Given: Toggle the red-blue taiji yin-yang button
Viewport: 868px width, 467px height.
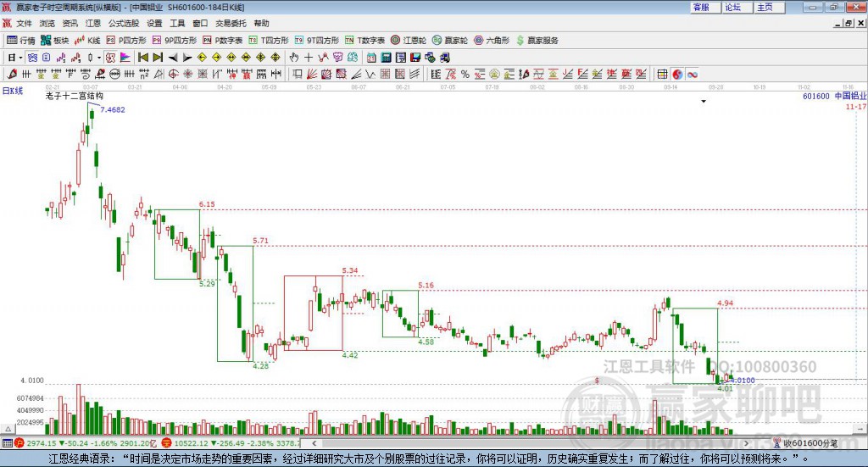Looking at the screenshot, I should tap(677, 74).
